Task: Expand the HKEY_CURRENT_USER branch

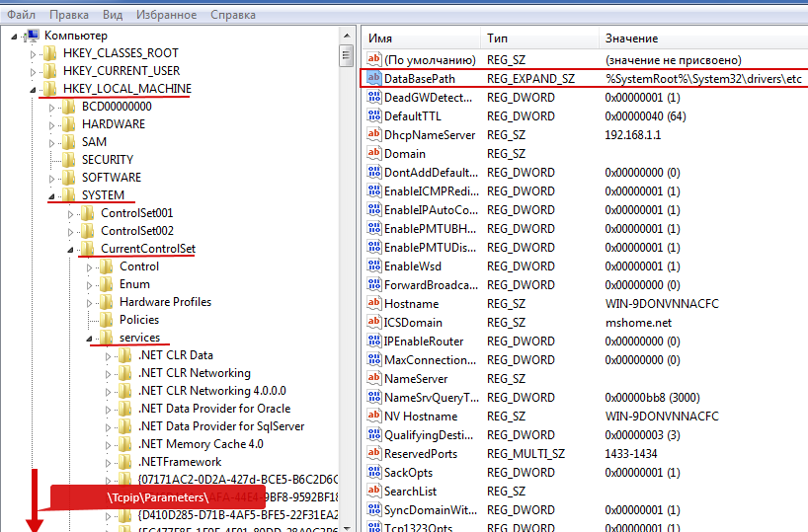Action: tap(33, 72)
